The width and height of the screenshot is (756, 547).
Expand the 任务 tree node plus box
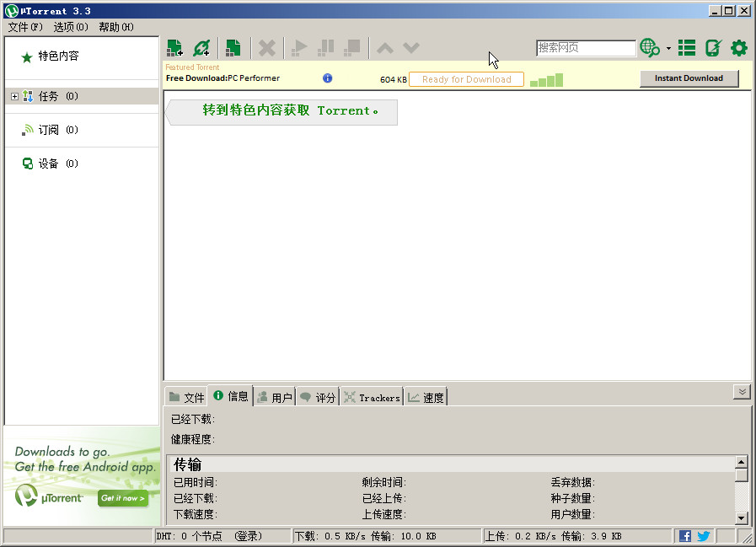[14, 96]
